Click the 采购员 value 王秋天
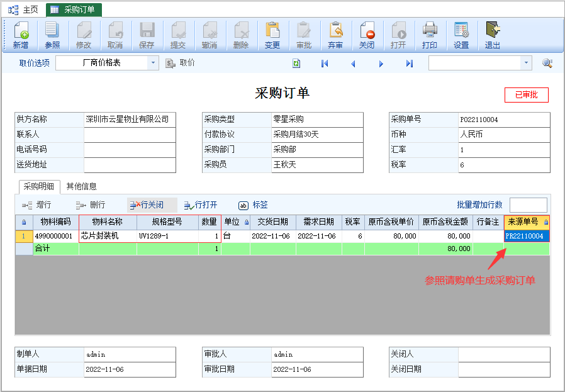Image resolution: width=565 pixels, height=392 pixels. (x=317, y=165)
